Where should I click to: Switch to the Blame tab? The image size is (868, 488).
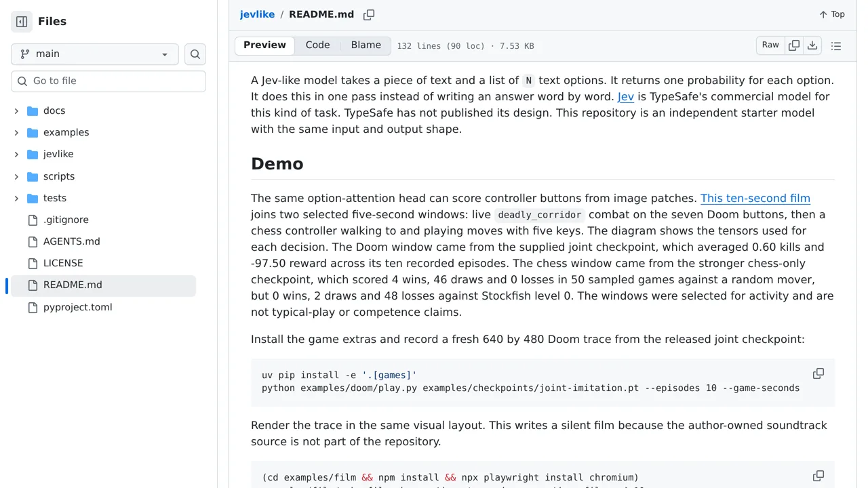(366, 45)
